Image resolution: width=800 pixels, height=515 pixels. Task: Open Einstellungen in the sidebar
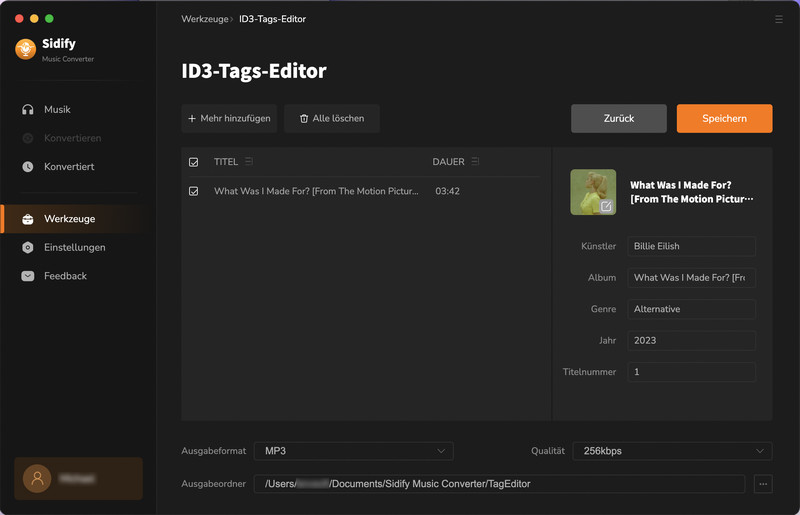74,248
